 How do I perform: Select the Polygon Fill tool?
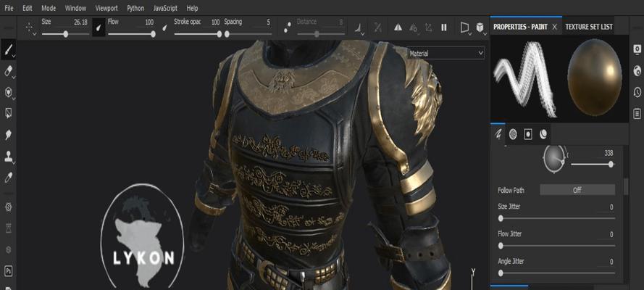point(8,113)
